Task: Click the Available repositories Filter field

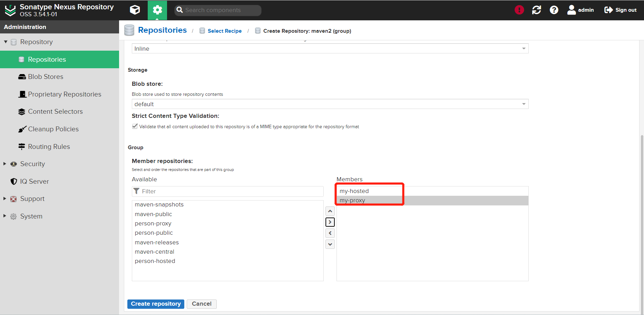Action: click(x=228, y=191)
